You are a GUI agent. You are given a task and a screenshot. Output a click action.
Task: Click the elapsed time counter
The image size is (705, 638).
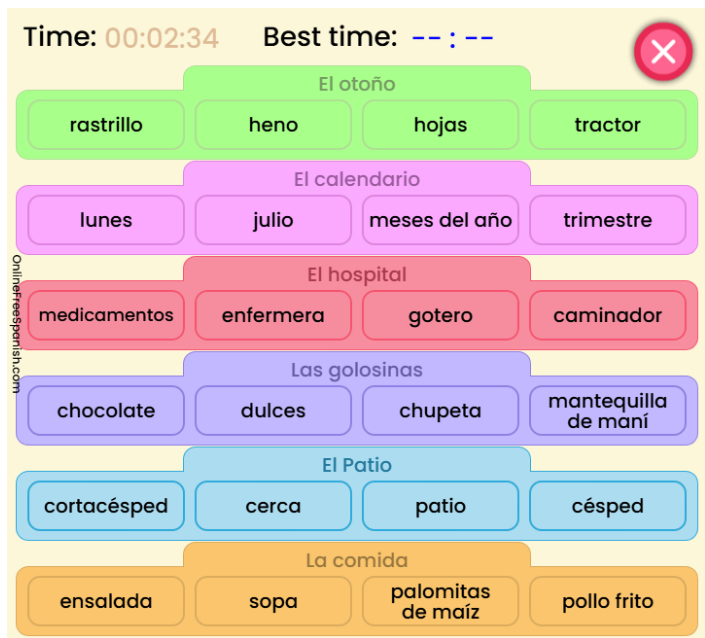162,38
